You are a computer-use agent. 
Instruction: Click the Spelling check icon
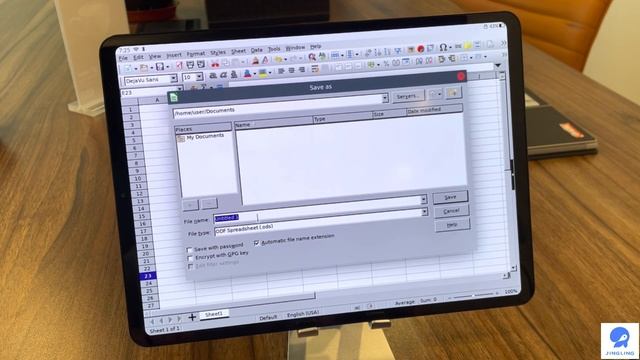click(322, 56)
